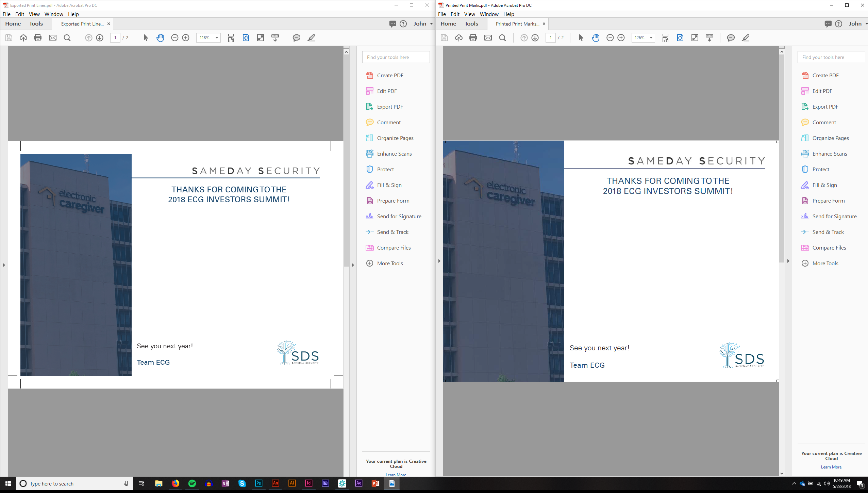Click More Tools in left tools panel

[390, 263]
